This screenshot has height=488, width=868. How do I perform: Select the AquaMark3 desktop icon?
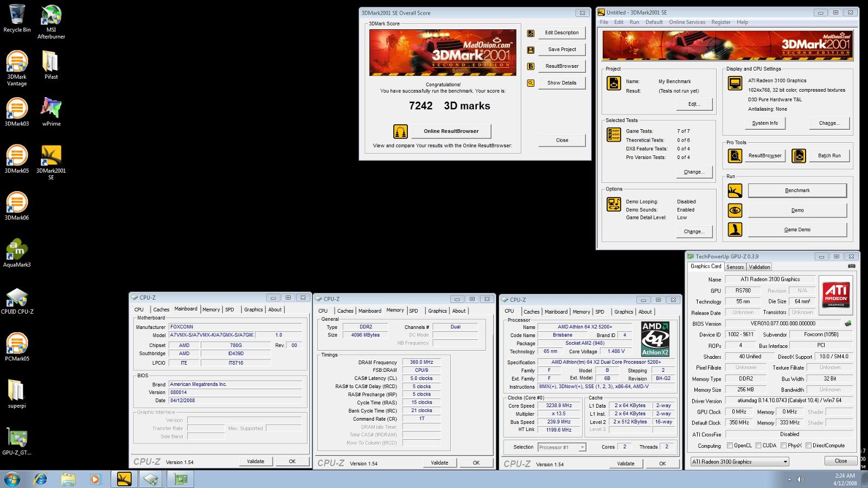[x=17, y=253]
